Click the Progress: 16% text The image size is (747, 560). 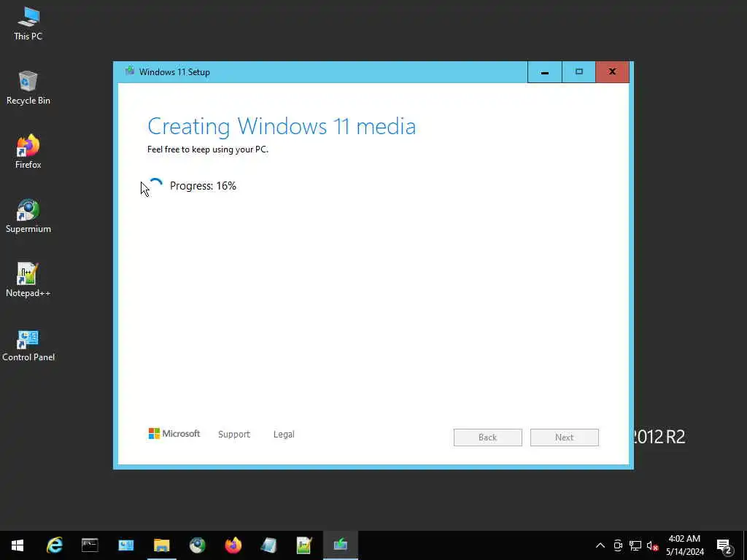tap(203, 186)
